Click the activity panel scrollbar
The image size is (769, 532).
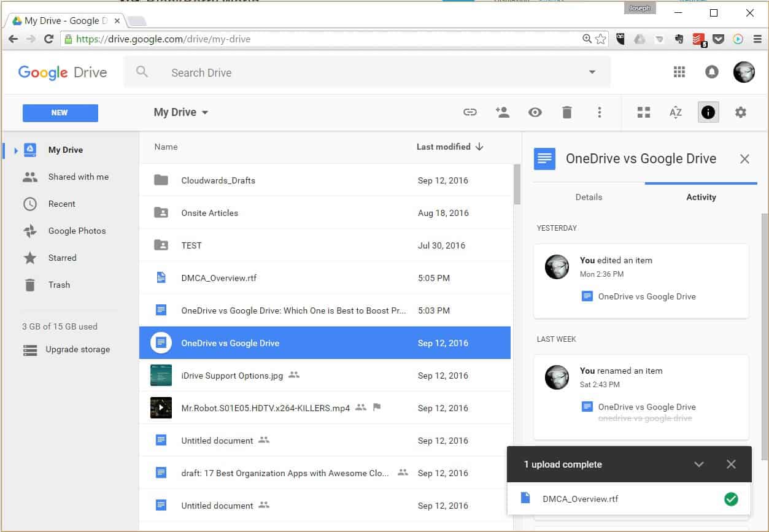click(764, 336)
